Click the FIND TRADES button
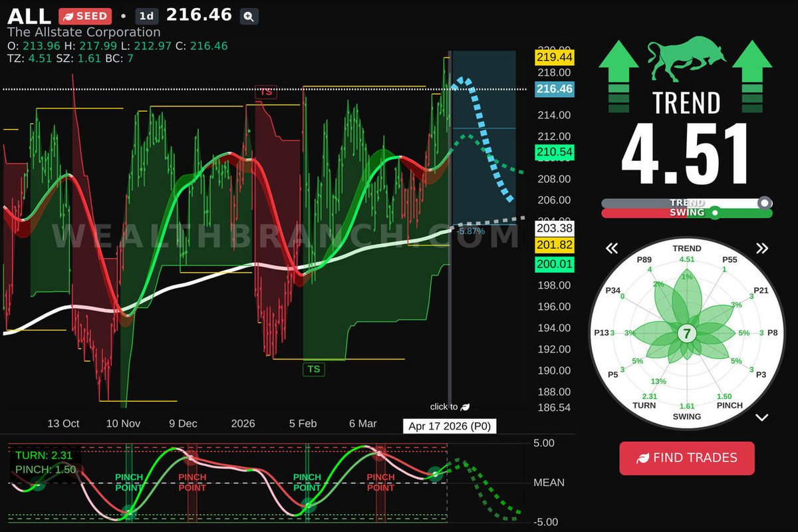Image resolution: width=798 pixels, height=532 pixels. click(x=687, y=458)
